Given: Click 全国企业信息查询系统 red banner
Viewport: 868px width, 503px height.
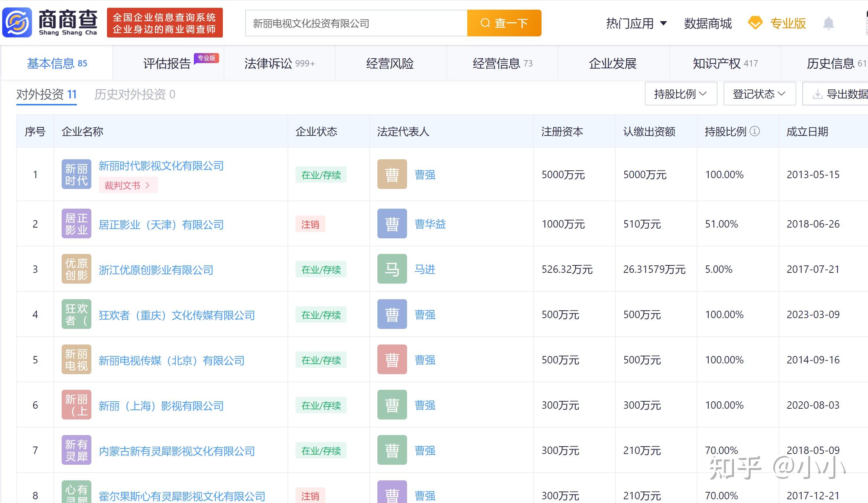Looking at the screenshot, I should click(x=165, y=23).
